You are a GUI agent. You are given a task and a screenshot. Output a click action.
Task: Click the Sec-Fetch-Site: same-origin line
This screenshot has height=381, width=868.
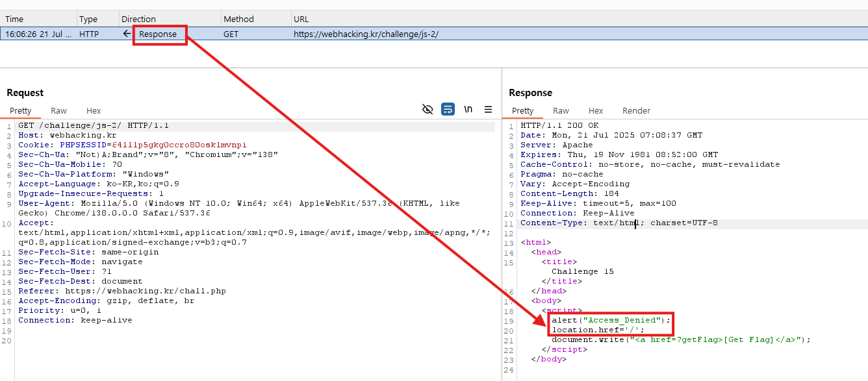pos(88,252)
